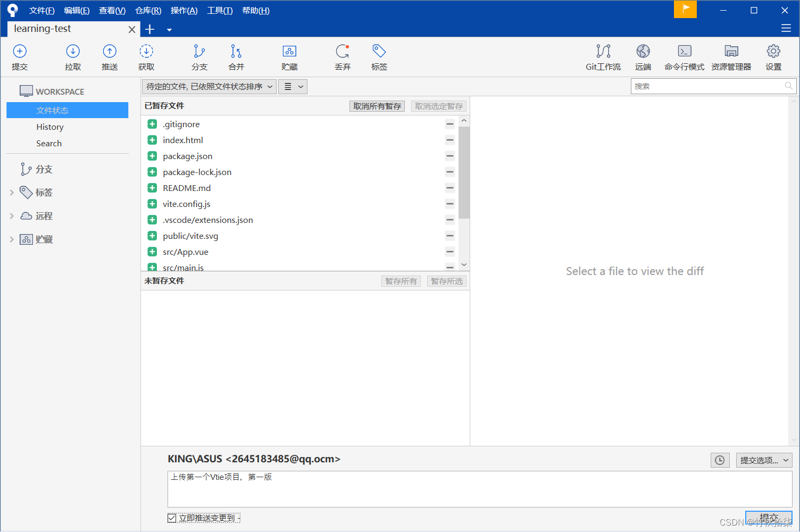The height and width of the screenshot is (532, 800).
Task: Switch to the History sidebar view
Action: (x=49, y=127)
